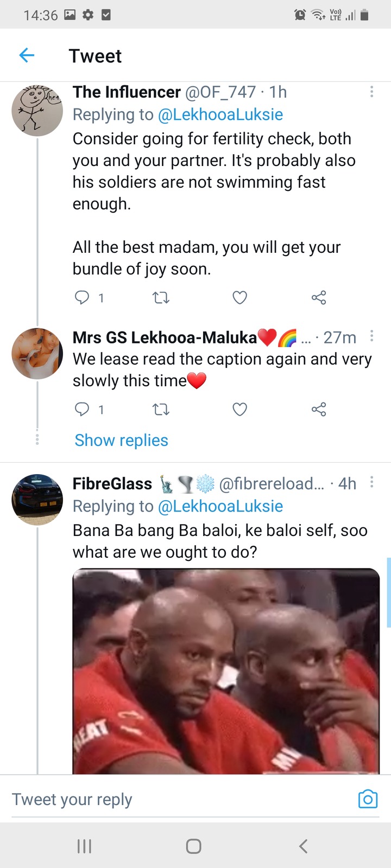391x868 pixels.
Task: Open @LekhooaLuksie mention in The Influencer's tweet
Action: click(220, 114)
